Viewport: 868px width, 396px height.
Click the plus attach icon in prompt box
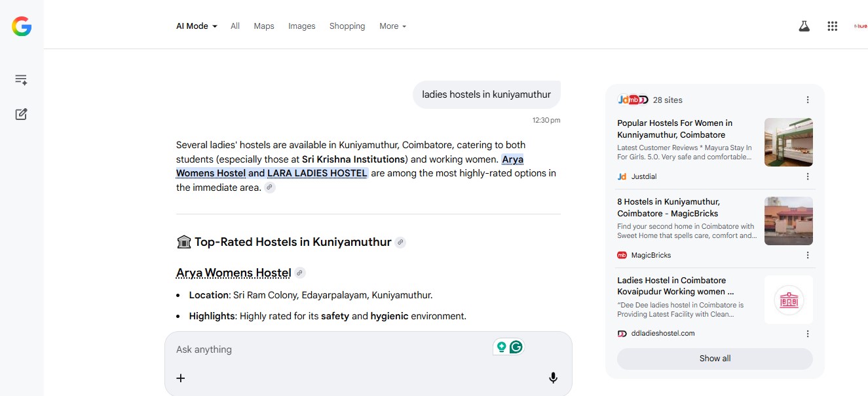181,378
